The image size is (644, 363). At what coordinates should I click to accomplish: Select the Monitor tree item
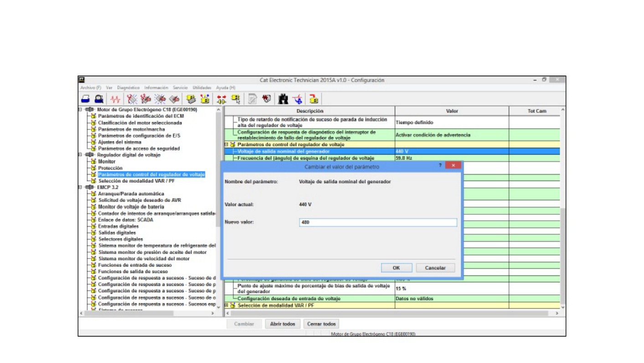point(107,161)
